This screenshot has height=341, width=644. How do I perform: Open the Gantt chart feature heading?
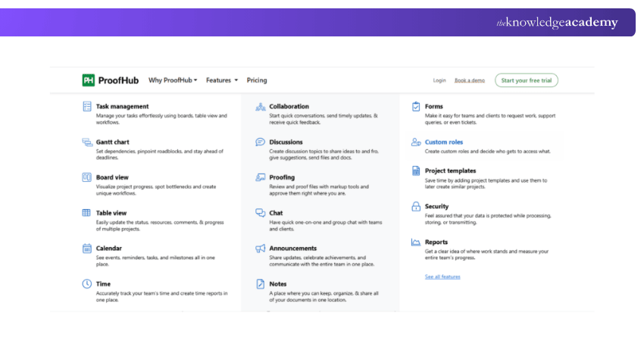(x=113, y=142)
